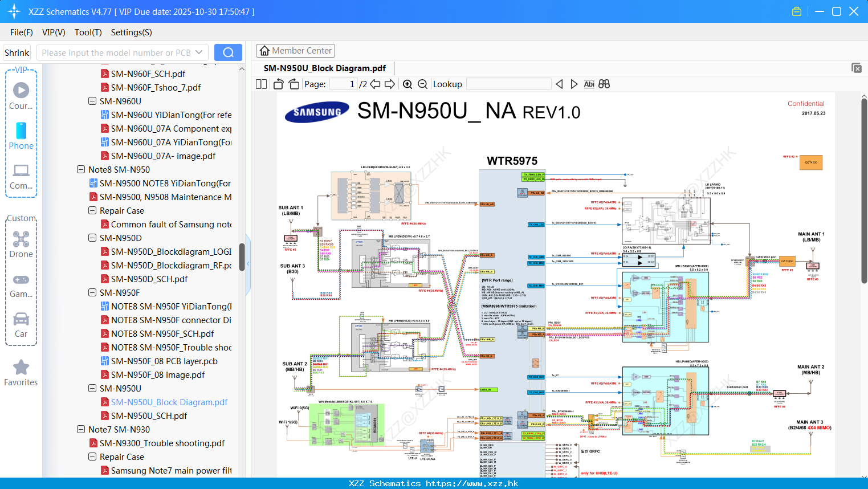The height and width of the screenshot is (489, 868).
Task: Open SM-N9300_Trouble shooting.pdf
Action: [x=162, y=443]
